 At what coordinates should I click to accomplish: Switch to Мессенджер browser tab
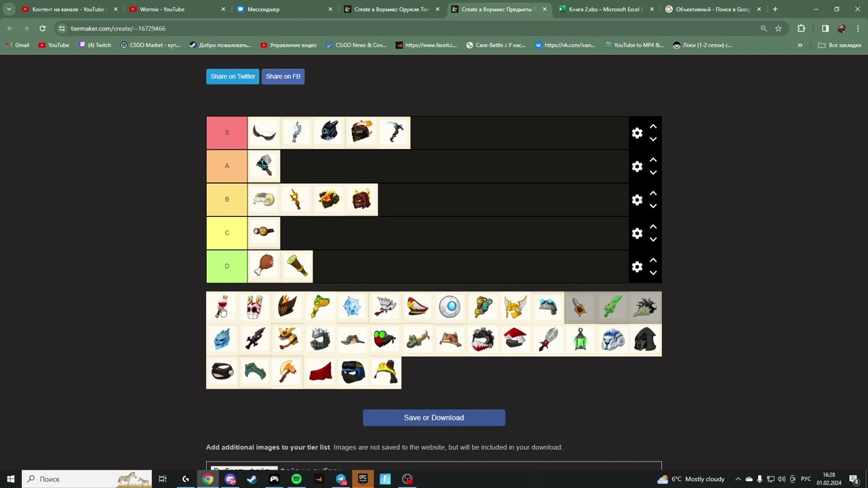pyautogui.click(x=285, y=9)
